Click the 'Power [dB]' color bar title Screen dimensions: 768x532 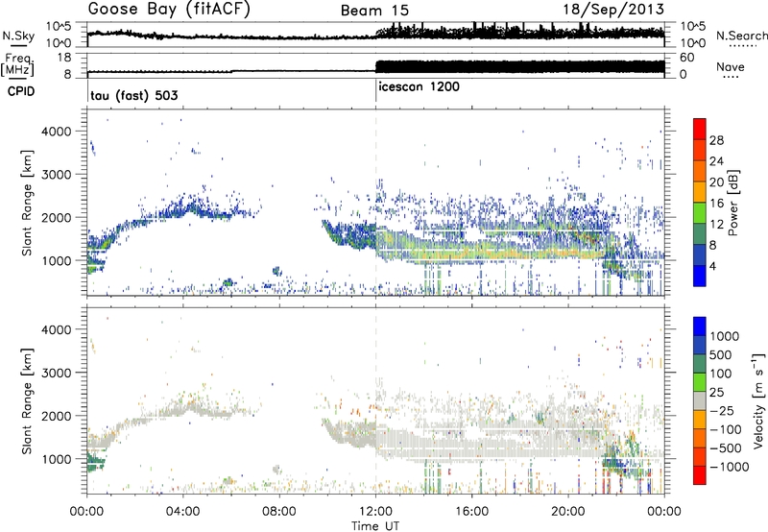733,203
